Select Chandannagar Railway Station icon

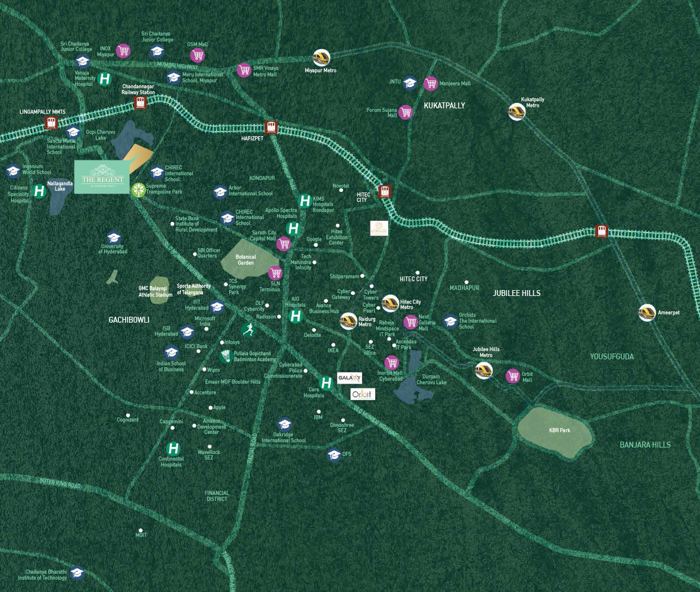[140, 103]
